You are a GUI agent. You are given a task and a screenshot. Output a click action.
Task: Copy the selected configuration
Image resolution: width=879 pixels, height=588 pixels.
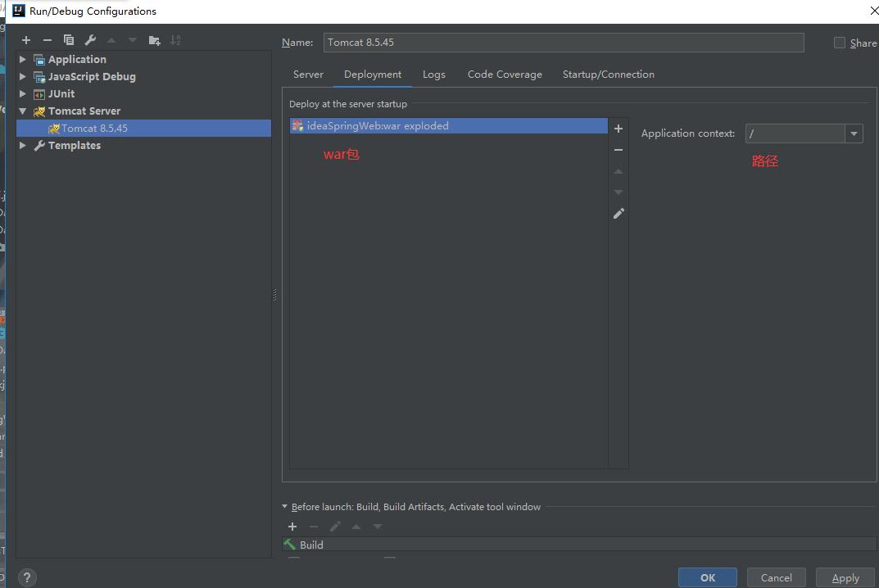click(x=68, y=40)
